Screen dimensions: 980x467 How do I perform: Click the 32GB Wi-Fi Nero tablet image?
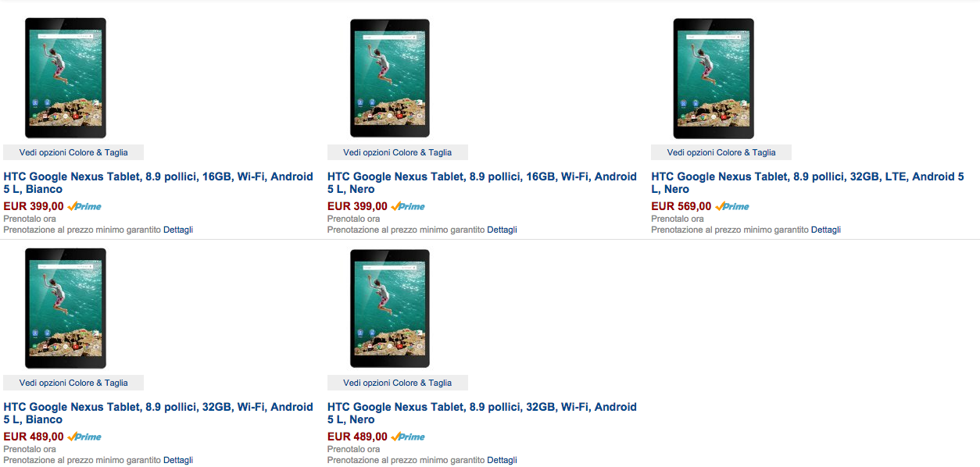coord(389,308)
